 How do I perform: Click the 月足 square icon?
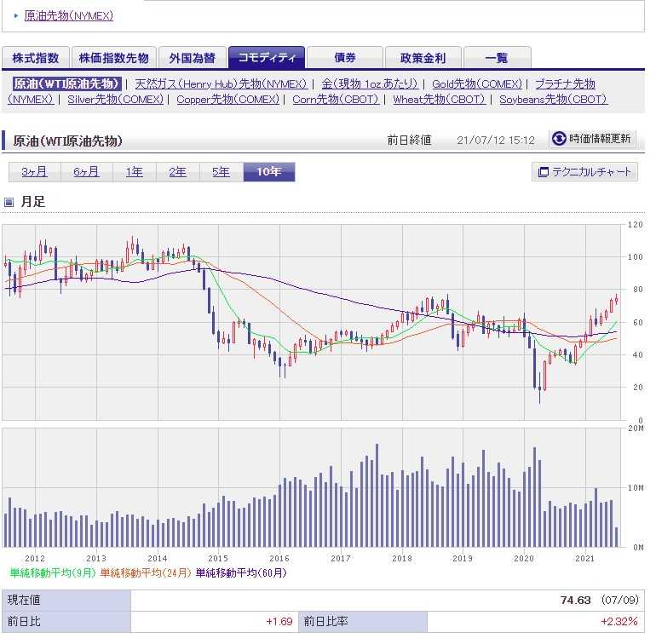(x=9, y=203)
